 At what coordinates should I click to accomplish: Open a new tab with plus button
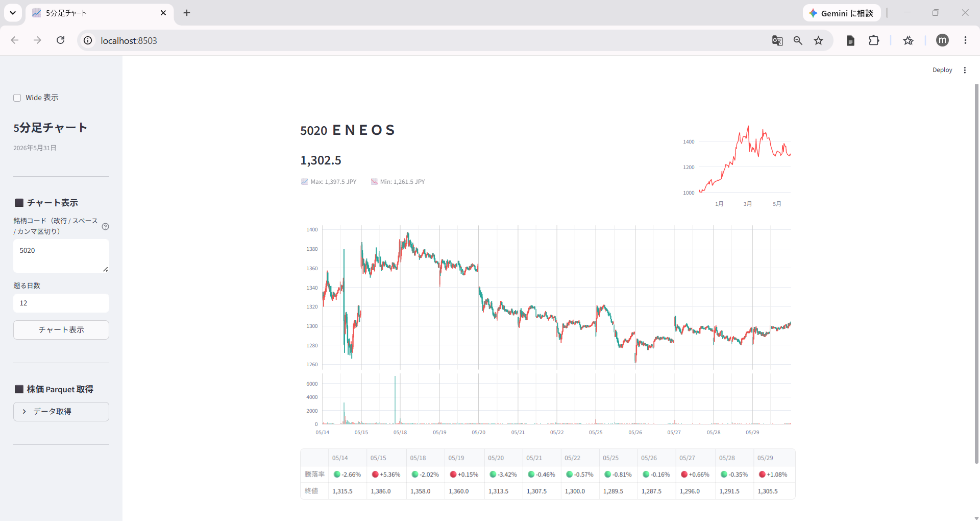tap(187, 13)
